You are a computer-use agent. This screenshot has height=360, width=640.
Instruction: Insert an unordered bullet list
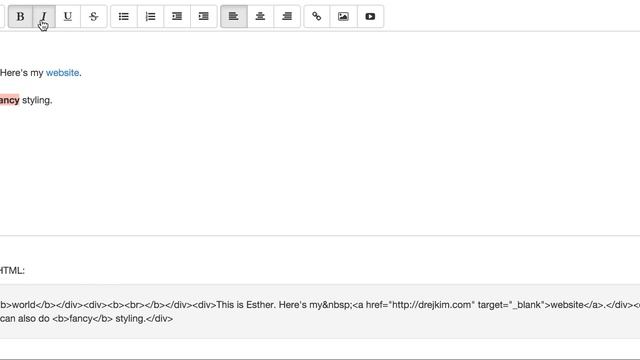coord(124,16)
